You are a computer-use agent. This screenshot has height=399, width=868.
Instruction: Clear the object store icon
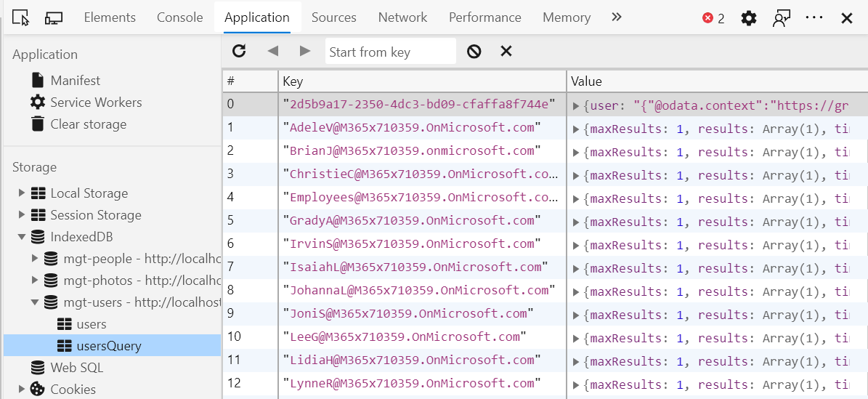coord(474,51)
